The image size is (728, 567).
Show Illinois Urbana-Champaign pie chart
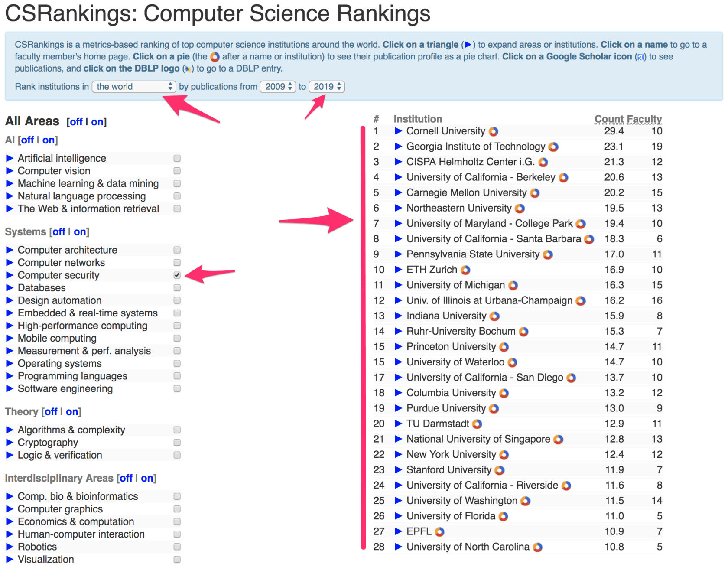(x=581, y=301)
